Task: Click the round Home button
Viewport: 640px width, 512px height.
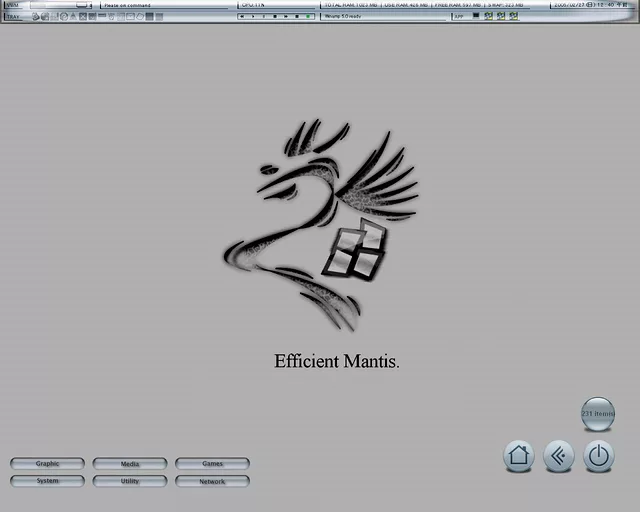Action: [x=518, y=456]
